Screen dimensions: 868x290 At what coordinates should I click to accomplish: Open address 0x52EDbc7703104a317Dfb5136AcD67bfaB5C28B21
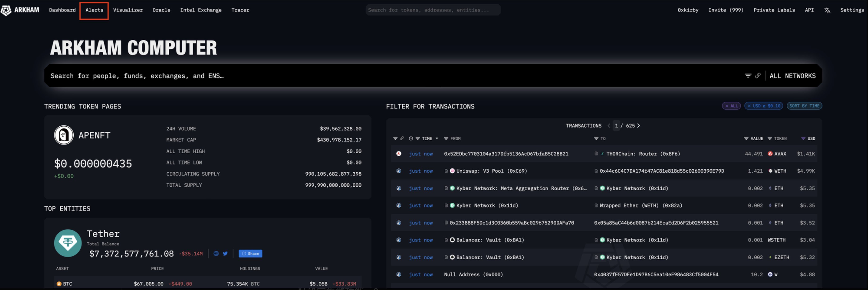coord(506,154)
